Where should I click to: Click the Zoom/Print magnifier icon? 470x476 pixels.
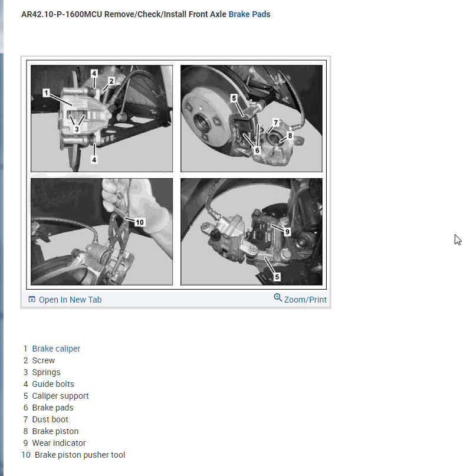(x=278, y=297)
